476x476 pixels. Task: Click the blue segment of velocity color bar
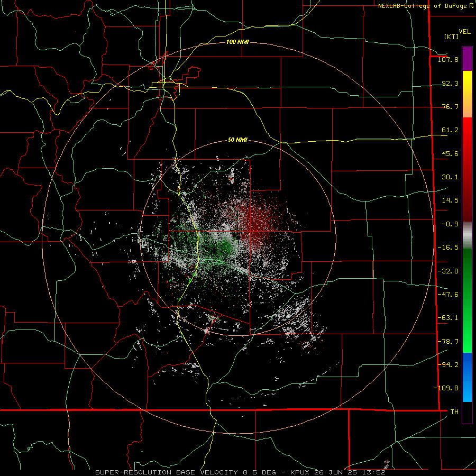(467, 377)
